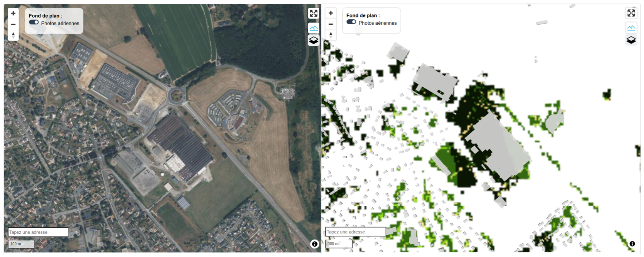Reset the right map's compass to north
The image size is (644, 257).
click(331, 35)
